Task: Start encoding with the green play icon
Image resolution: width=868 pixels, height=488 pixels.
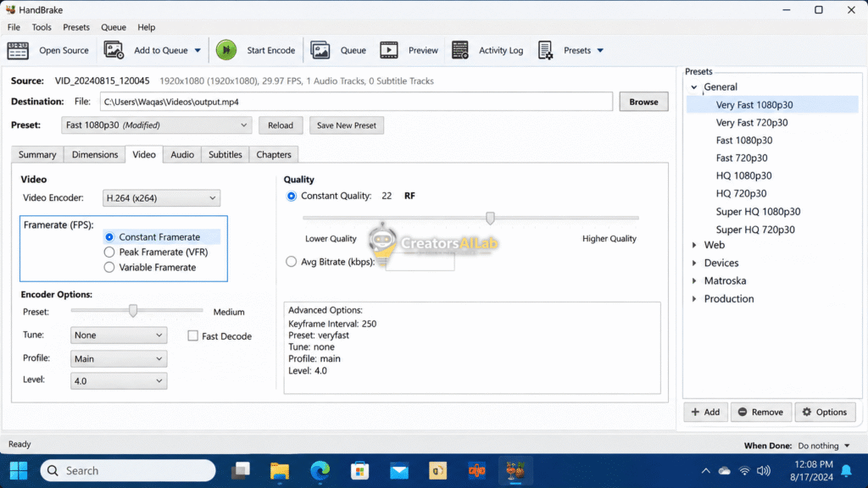Action: [225, 50]
